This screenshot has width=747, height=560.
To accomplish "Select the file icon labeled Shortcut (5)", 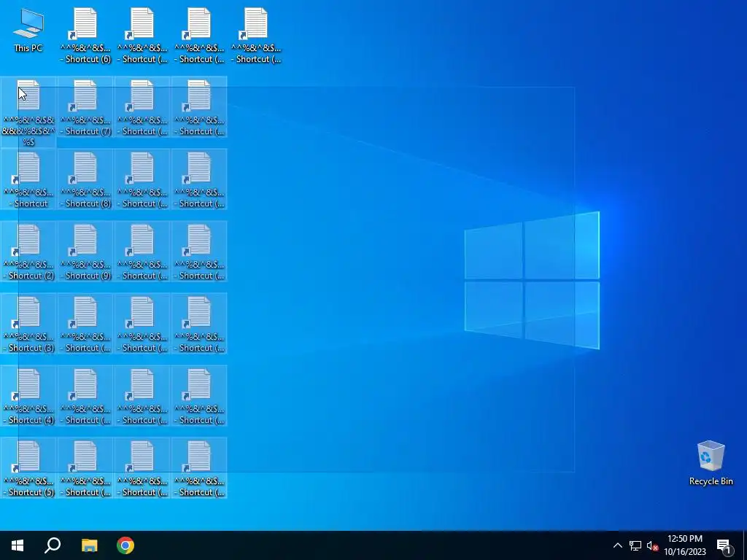I will point(28,468).
